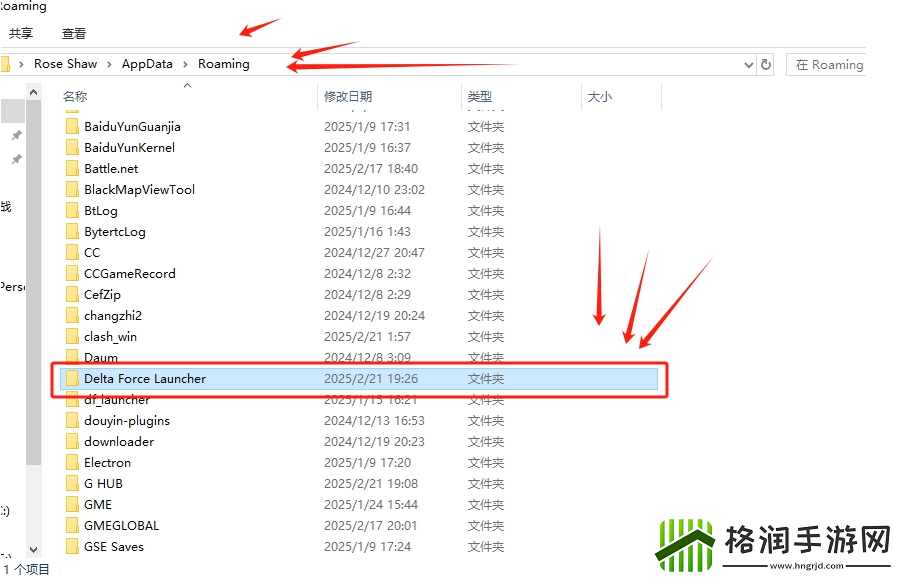The width and height of the screenshot is (901, 577).
Task: Switch to the 查看 ribbon tab
Action: 74,33
